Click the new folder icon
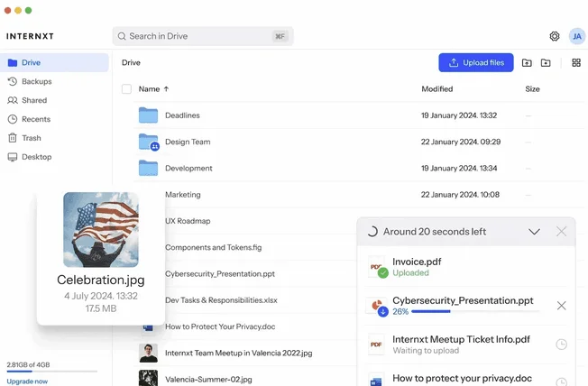 (x=546, y=62)
